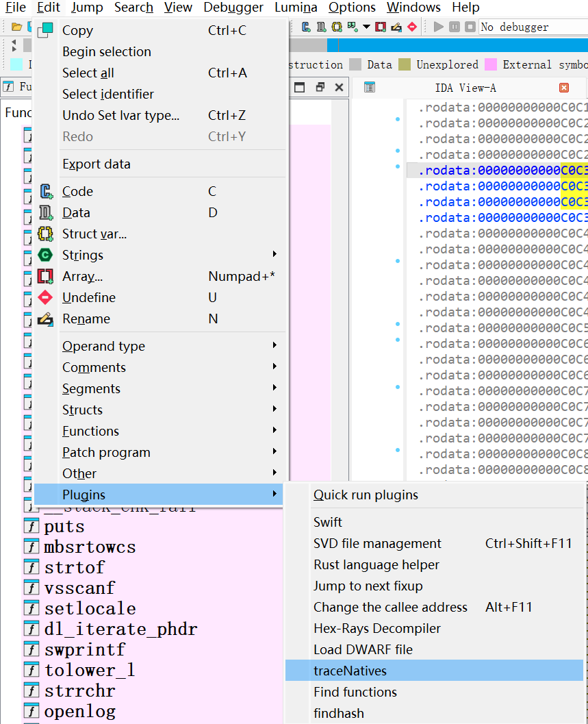Click the Array toolbar icon
The height and width of the screenshot is (724, 588).
point(381,27)
